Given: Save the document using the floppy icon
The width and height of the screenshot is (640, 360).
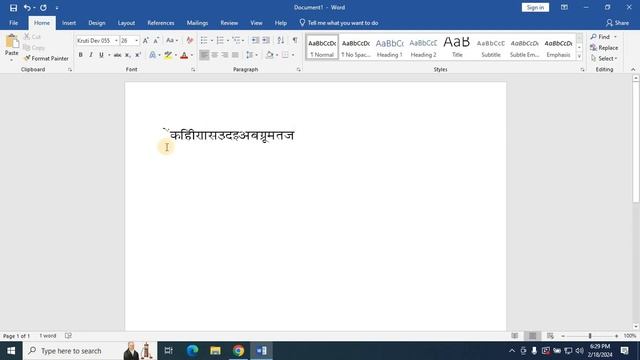Looking at the screenshot, I should (x=13, y=8).
